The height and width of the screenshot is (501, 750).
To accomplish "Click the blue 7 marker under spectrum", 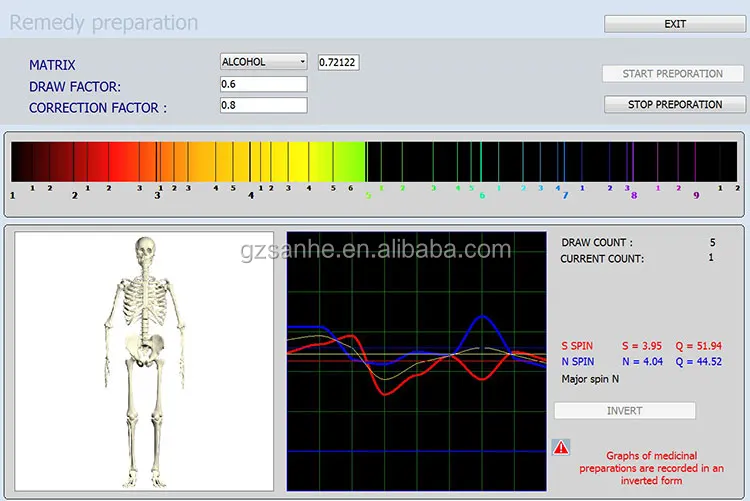I will pos(564,196).
